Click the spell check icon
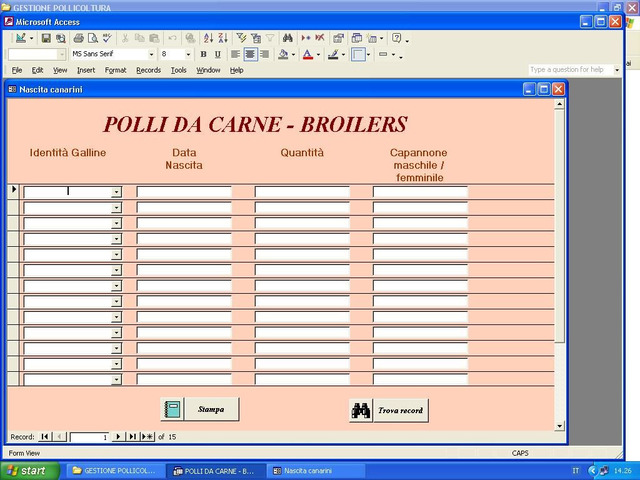This screenshot has width=640, height=480. pyautogui.click(x=107, y=38)
